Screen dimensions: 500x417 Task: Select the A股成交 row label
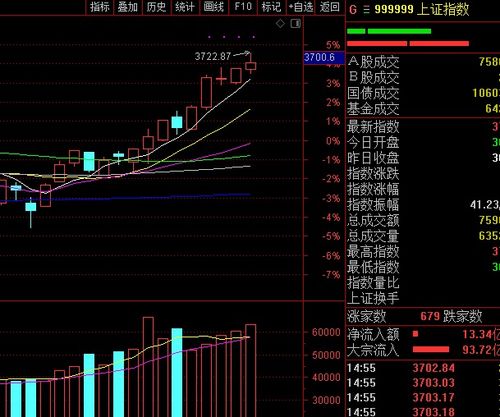pyautogui.click(x=373, y=62)
